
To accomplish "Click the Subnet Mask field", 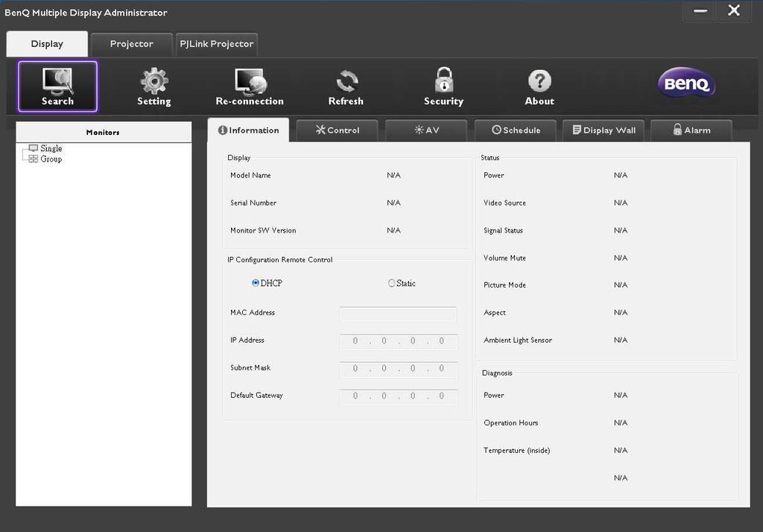I will click(x=398, y=369).
